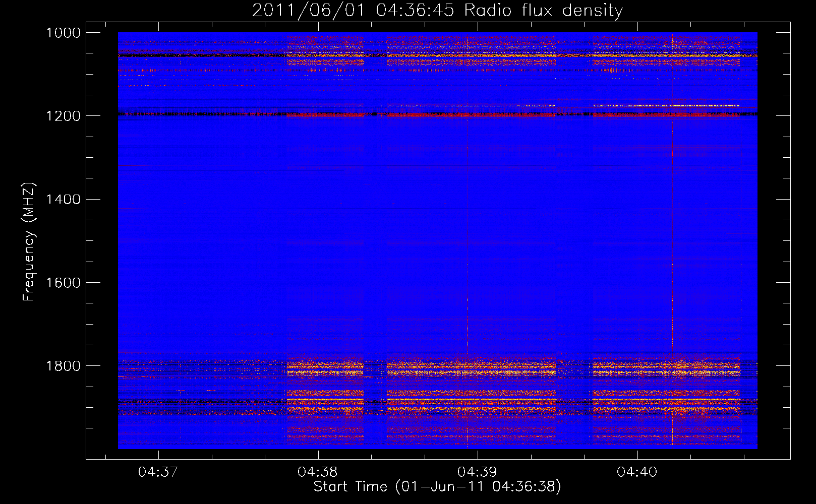This screenshot has height=504, width=816.
Task: Click the "Start Time (01-Jun-11 04:36:38)" label
Action: [437, 487]
